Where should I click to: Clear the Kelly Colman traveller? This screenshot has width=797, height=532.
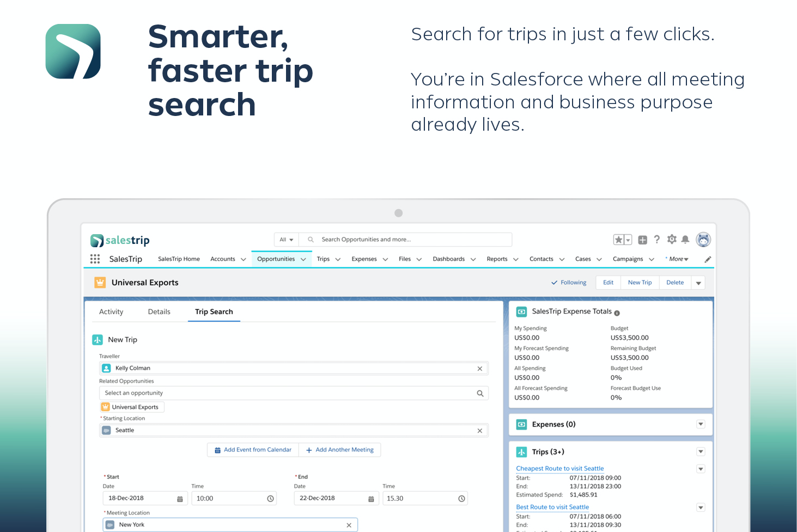coord(480,369)
